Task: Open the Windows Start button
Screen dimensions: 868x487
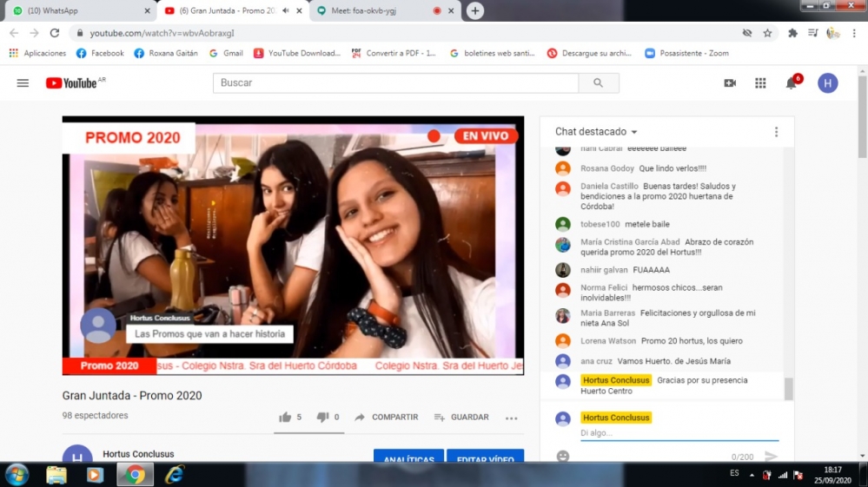Action: point(17,475)
